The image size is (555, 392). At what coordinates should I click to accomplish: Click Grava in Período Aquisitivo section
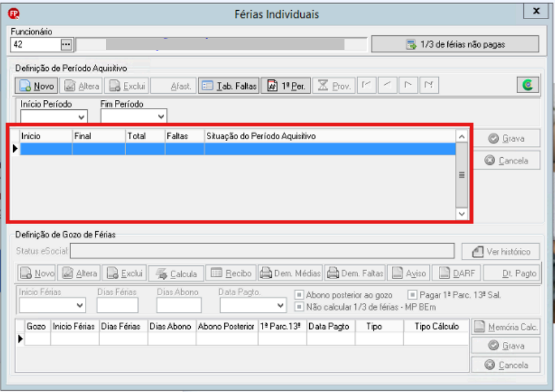(x=507, y=138)
